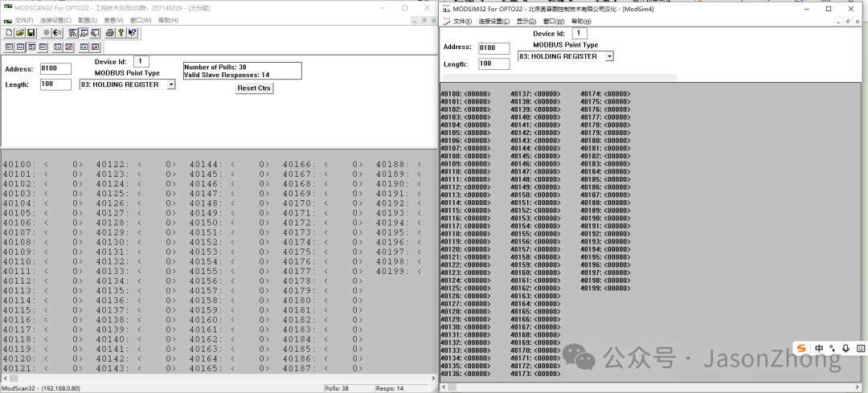Click the ModSim32 document icon beside the 文件 menu
This screenshot has height=393, width=868.
point(446,22)
